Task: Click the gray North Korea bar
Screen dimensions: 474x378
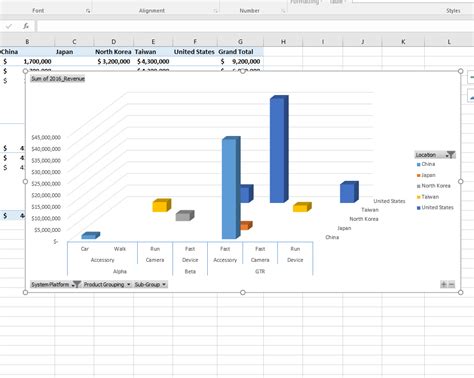Action: 185,216
